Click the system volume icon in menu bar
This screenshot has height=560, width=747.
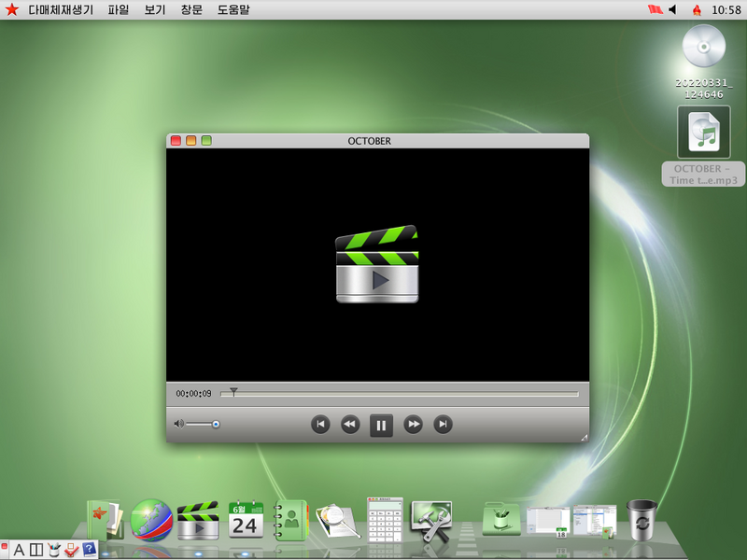click(672, 9)
